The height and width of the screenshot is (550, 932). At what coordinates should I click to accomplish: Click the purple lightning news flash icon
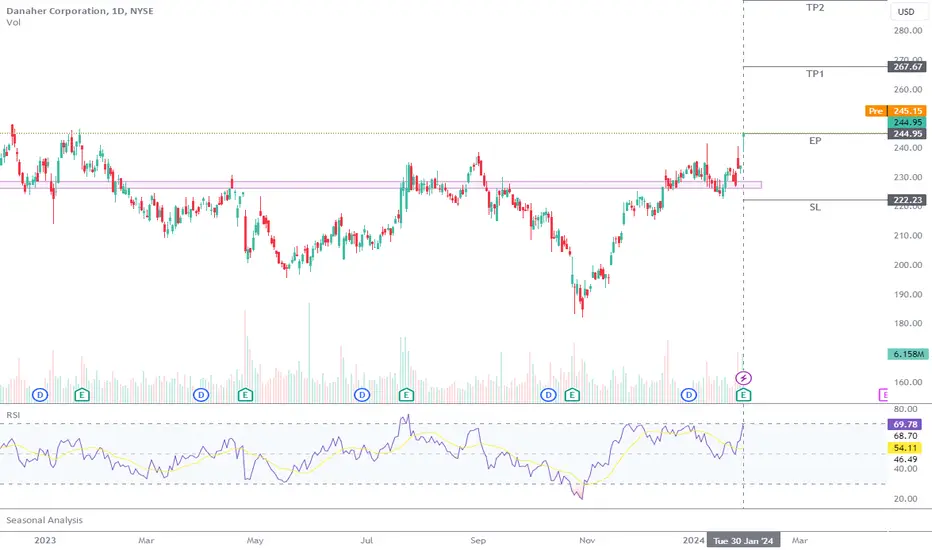744,378
